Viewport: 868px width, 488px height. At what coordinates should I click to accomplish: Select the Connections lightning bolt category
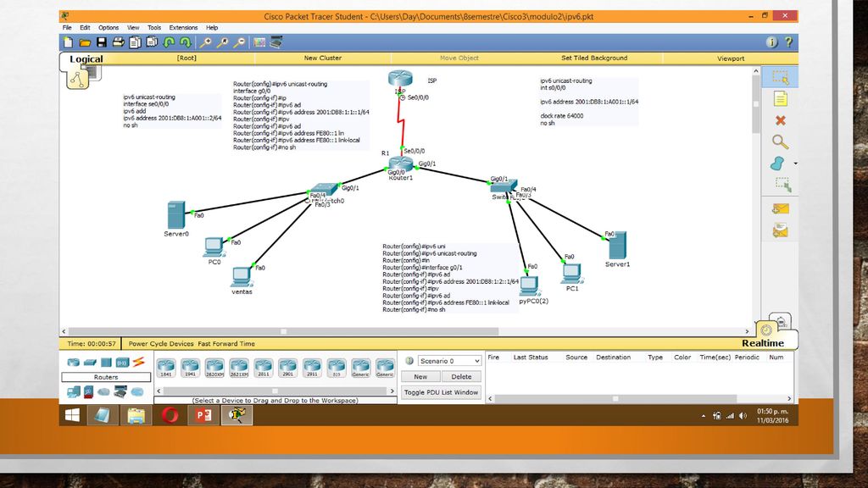tap(138, 362)
